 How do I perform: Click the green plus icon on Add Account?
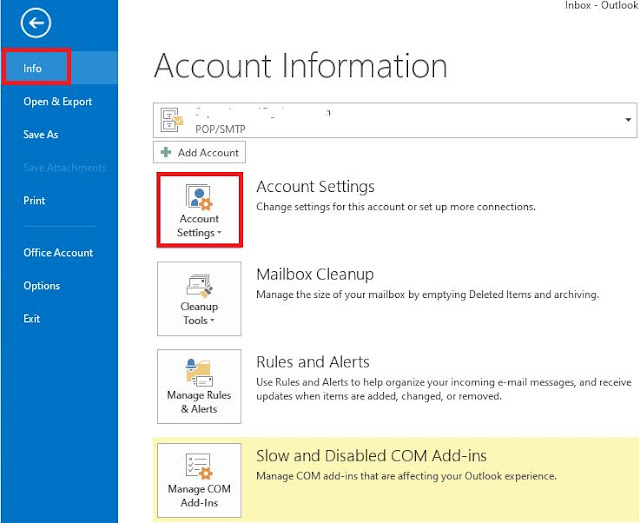click(x=166, y=152)
